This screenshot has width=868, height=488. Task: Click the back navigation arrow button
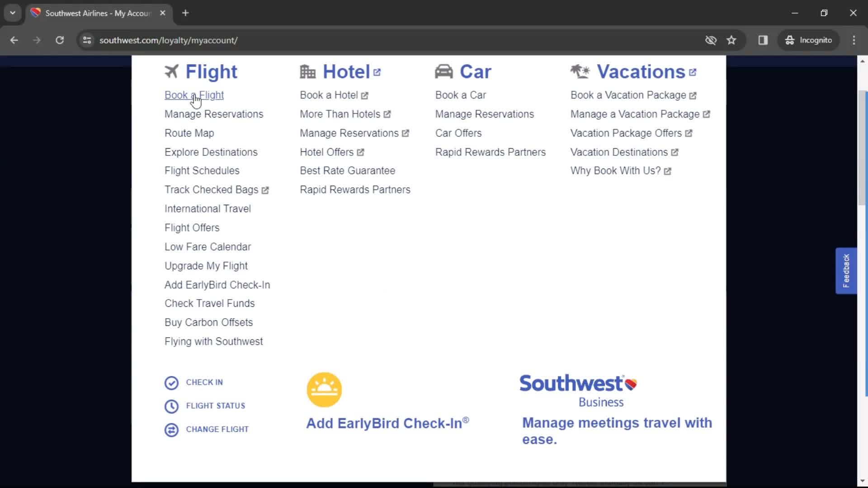[x=14, y=40]
